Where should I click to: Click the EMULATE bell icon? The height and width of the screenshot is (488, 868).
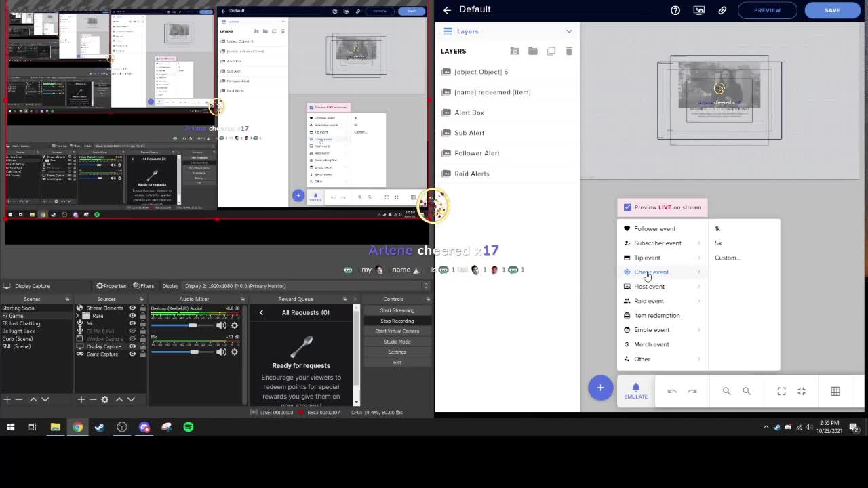pyautogui.click(x=635, y=386)
